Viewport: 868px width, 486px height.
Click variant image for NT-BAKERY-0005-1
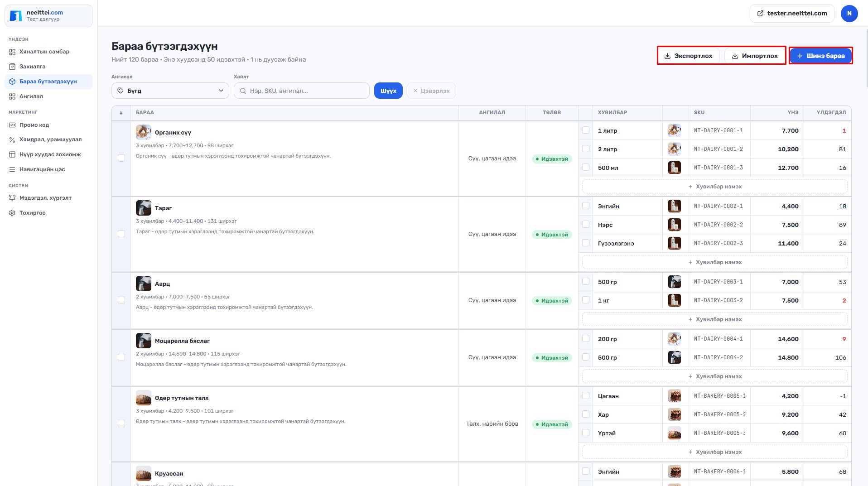click(675, 396)
